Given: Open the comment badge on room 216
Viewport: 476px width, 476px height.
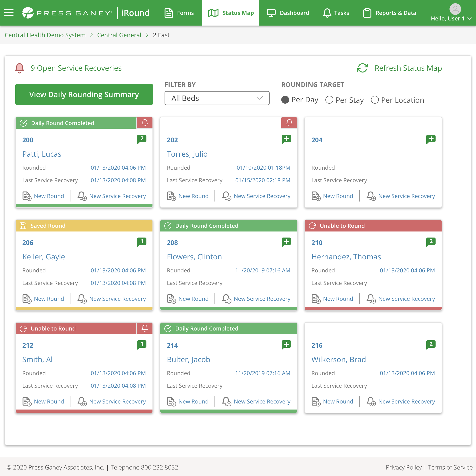Looking at the screenshot, I should (x=431, y=345).
